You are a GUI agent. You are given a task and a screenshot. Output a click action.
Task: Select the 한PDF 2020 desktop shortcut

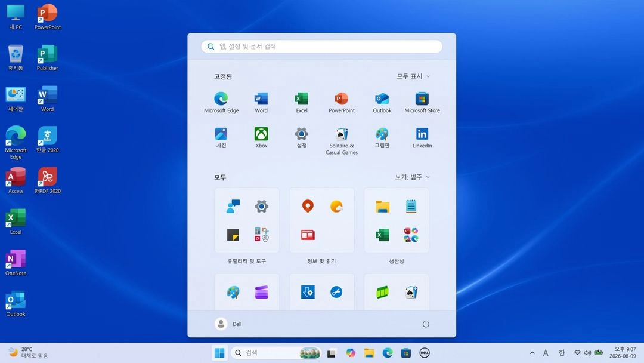tap(48, 181)
